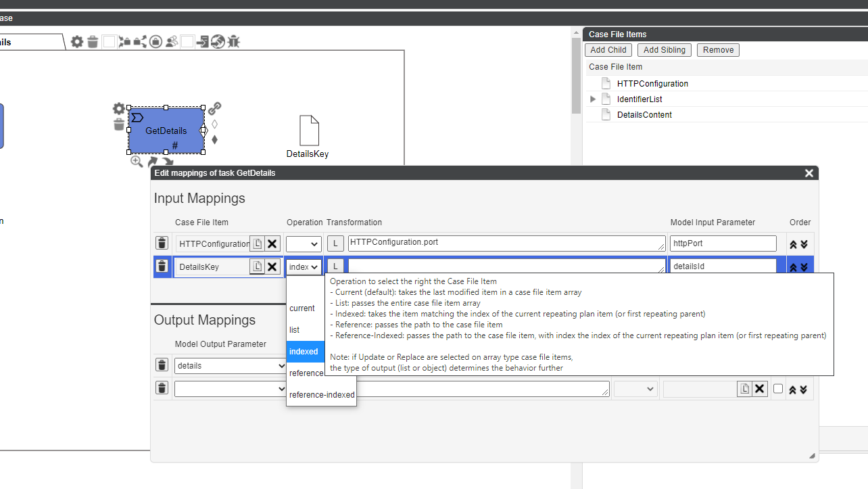Click the detailsId input parameter field

coord(723,266)
